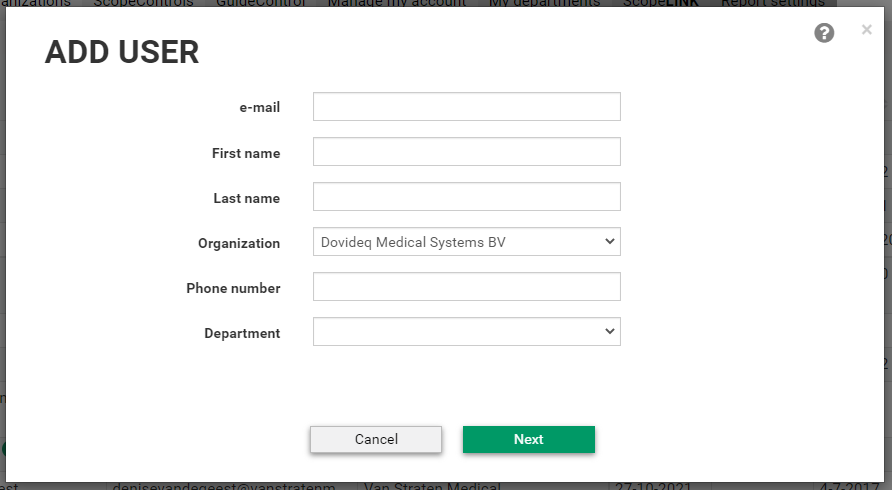
Task: Click into the Phone number field
Action: 466,287
